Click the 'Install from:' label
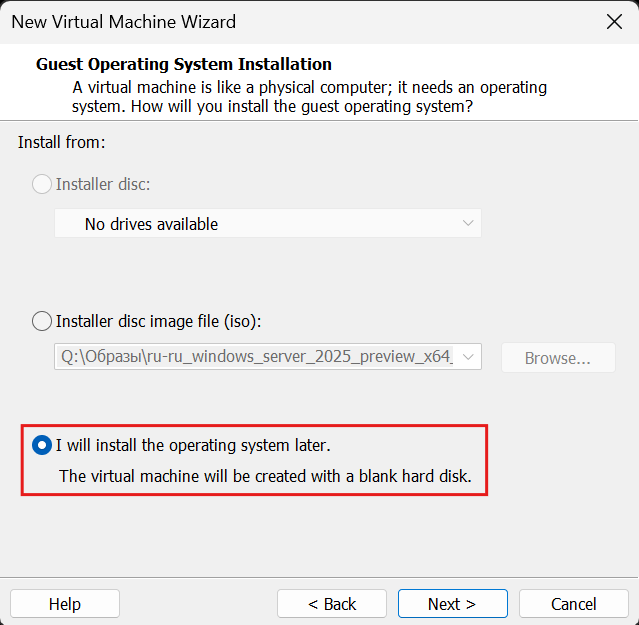Screen dimensions: 639x625 click(61, 142)
